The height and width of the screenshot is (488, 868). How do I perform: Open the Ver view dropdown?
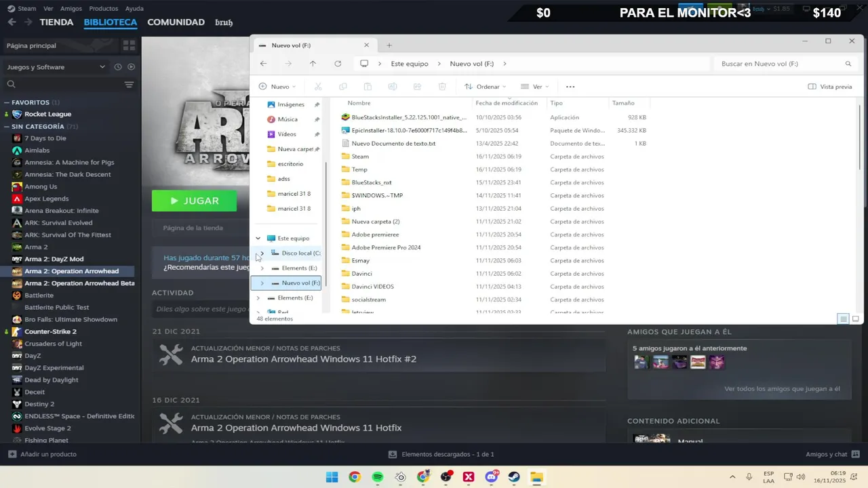coord(534,87)
